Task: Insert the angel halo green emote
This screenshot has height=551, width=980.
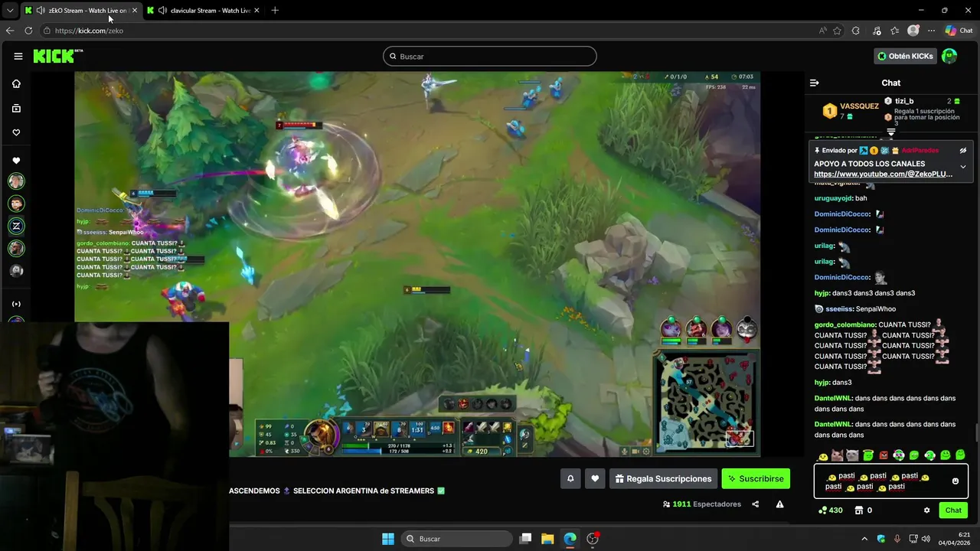Action: coord(868,455)
